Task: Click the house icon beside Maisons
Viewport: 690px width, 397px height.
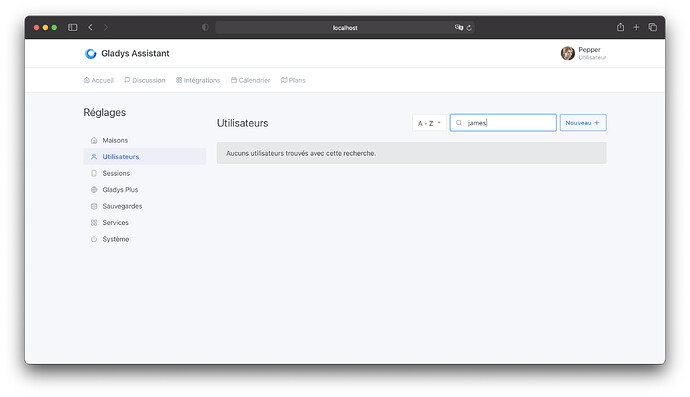Action: point(94,140)
